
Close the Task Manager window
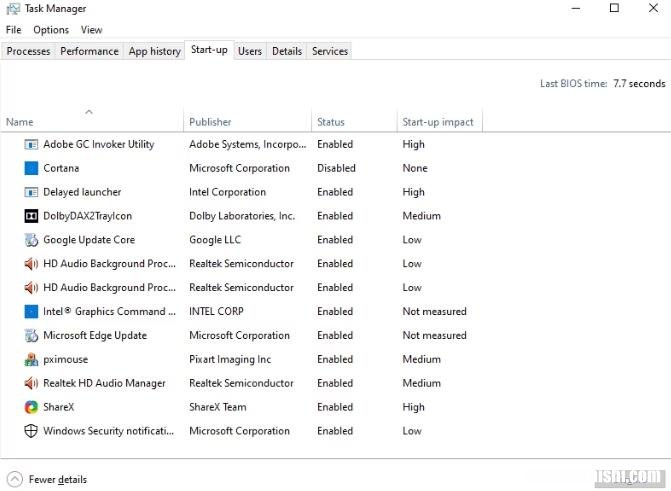click(x=653, y=8)
